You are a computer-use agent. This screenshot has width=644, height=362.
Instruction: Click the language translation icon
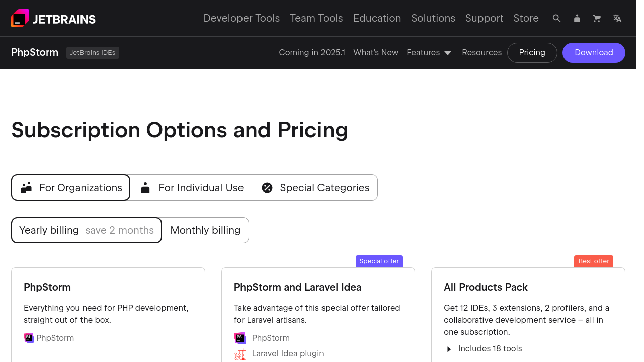617,19
